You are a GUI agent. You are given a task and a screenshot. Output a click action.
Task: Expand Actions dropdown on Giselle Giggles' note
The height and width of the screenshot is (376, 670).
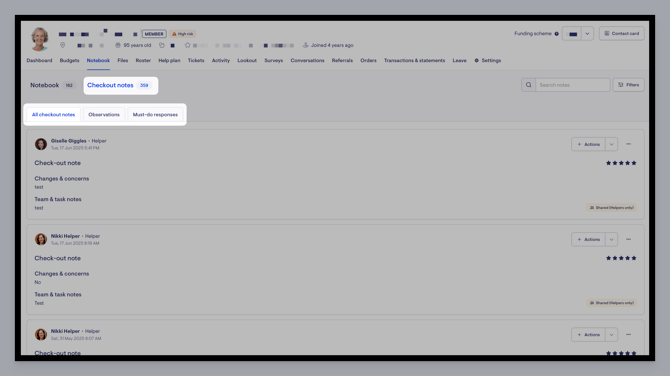(611, 144)
